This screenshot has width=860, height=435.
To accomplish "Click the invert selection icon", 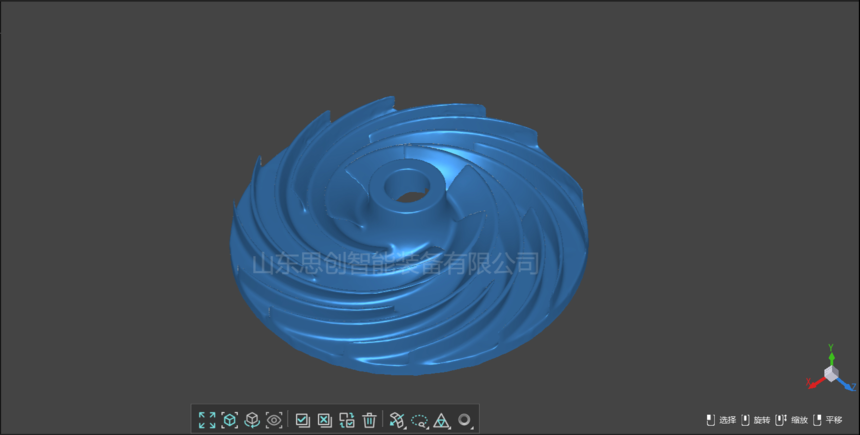I will pyautogui.click(x=347, y=420).
